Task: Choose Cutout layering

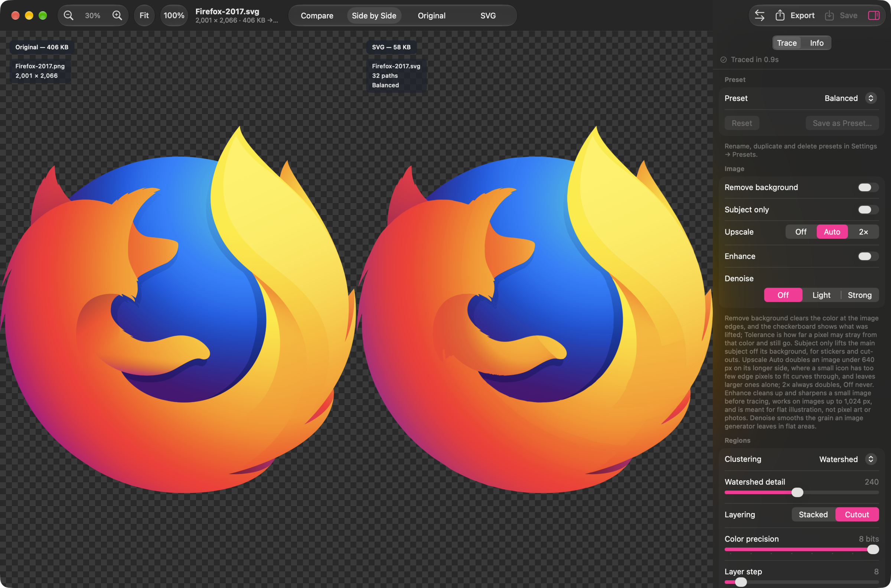Action: pos(857,514)
